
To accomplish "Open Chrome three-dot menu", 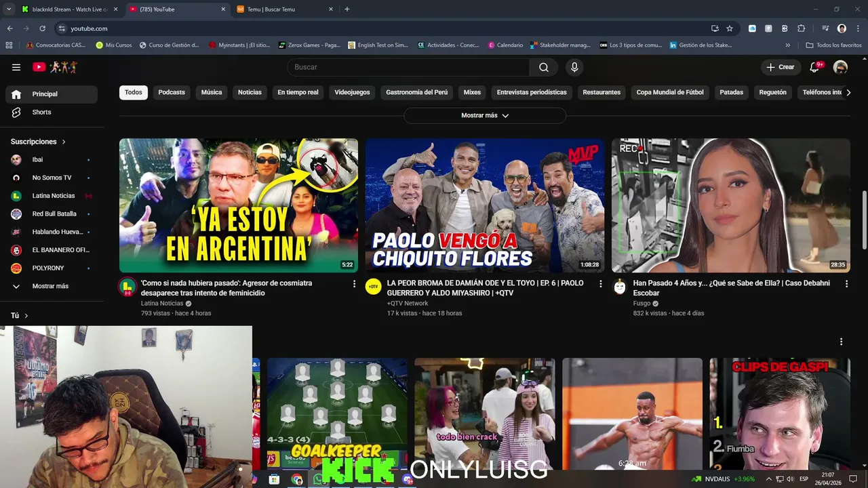I will (857, 28).
